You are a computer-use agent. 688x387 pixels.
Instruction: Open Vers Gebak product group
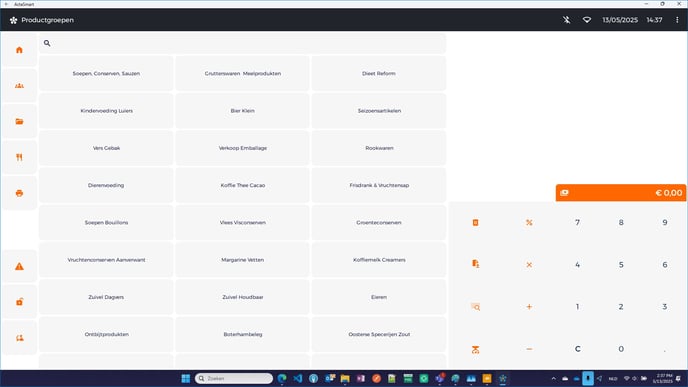(106, 148)
